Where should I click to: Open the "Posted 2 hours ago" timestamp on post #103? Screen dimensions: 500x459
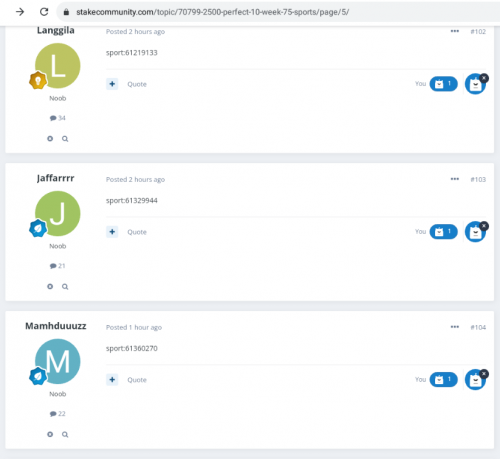click(x=135, y=180)
